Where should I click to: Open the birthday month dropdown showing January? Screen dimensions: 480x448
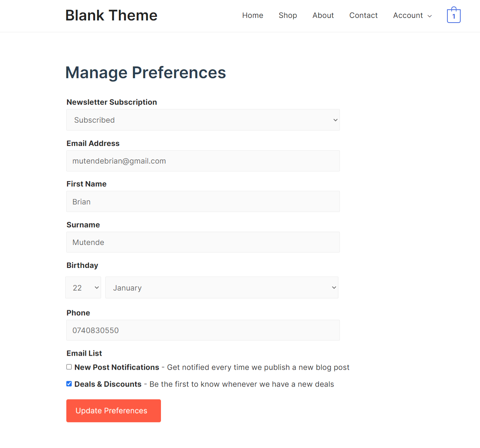(x=222, y=287)
